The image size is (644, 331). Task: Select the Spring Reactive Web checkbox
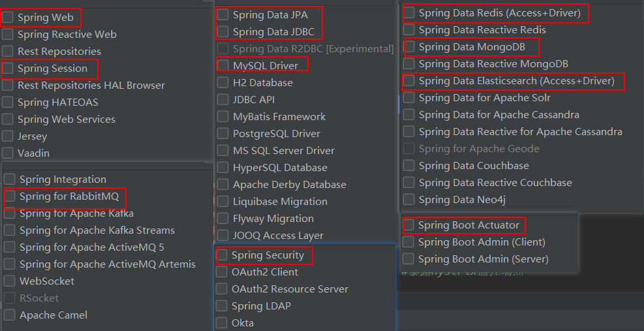pyautogui.click(x=8, y=34)
